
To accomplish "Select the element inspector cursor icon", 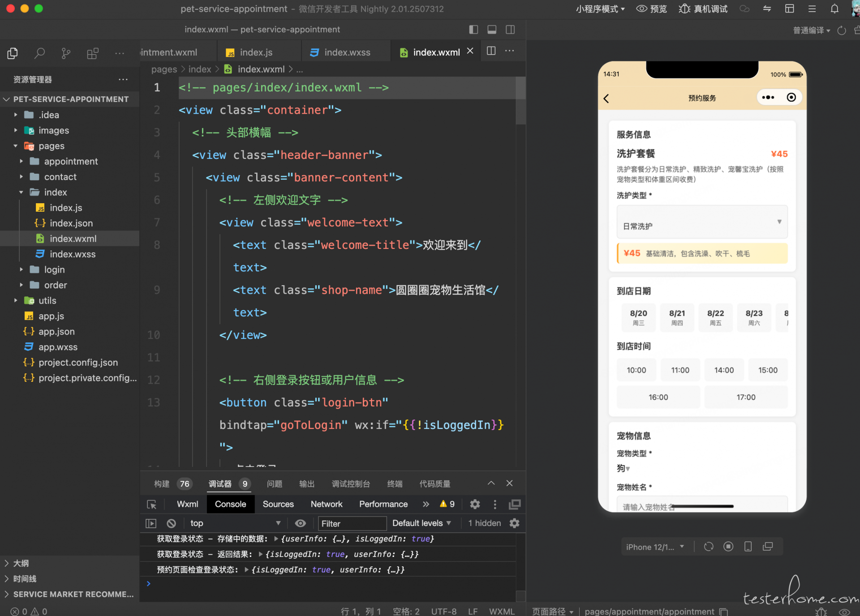I will click(x=152, y=505).
